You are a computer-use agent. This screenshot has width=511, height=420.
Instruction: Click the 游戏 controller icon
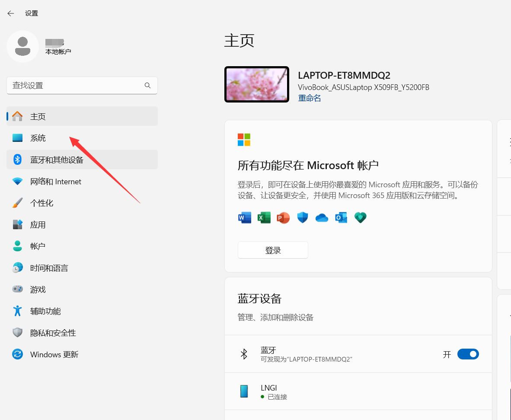17,289
